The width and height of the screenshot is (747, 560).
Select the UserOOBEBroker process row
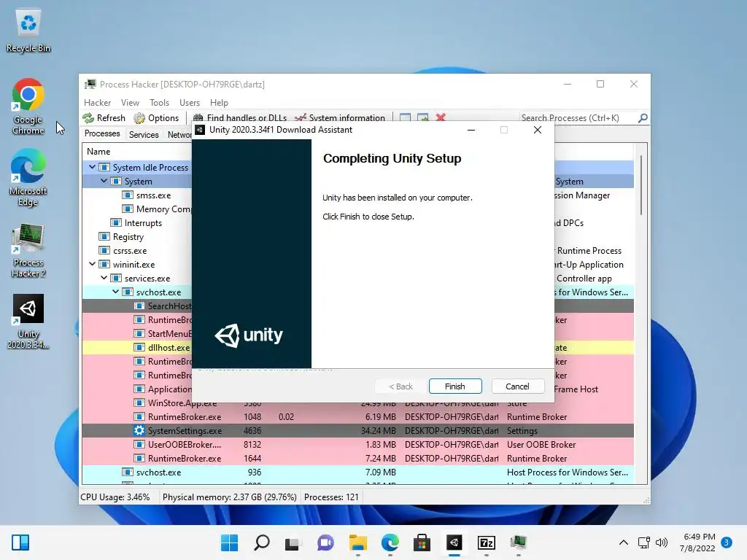click(x=357, y=444)
